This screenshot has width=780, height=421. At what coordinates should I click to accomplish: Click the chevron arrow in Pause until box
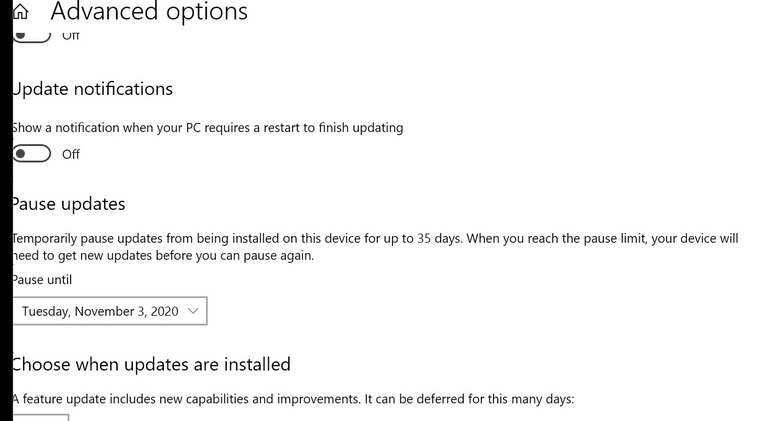tap(194, 311)
